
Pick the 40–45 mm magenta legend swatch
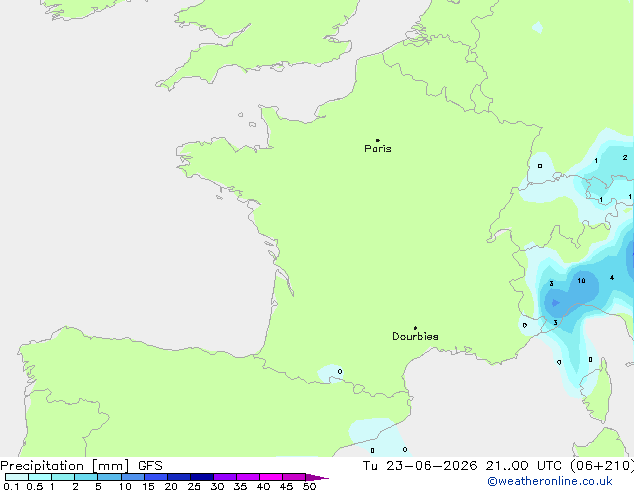click(271, 477)
